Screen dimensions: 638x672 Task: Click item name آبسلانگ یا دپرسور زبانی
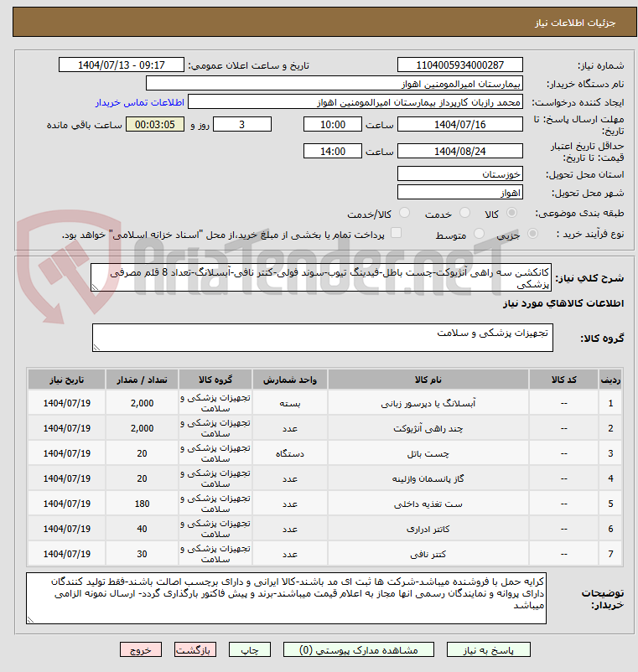coord(428,403)
